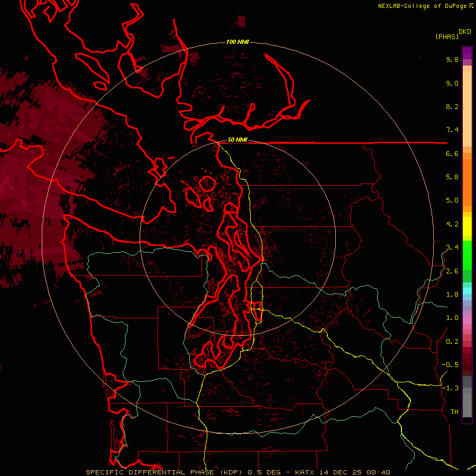This screenshot has width=476, height=476.
Task: Select the 9.8 value on the scale
Action: point(452,59)
